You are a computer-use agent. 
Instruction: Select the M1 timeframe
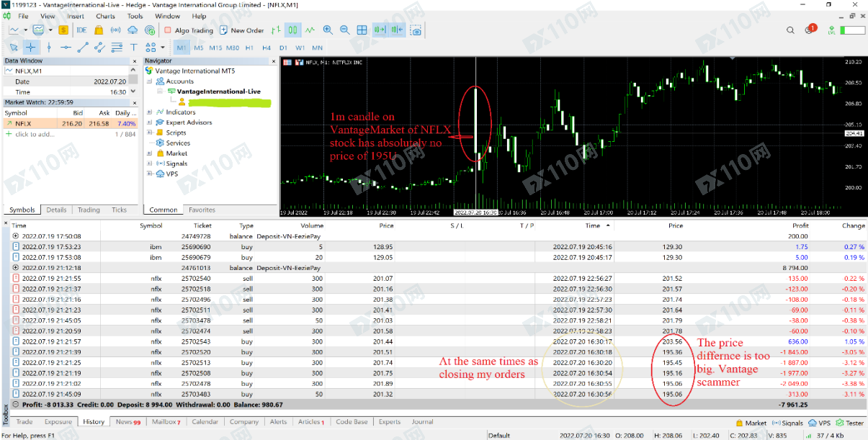(x=182, y=48)
